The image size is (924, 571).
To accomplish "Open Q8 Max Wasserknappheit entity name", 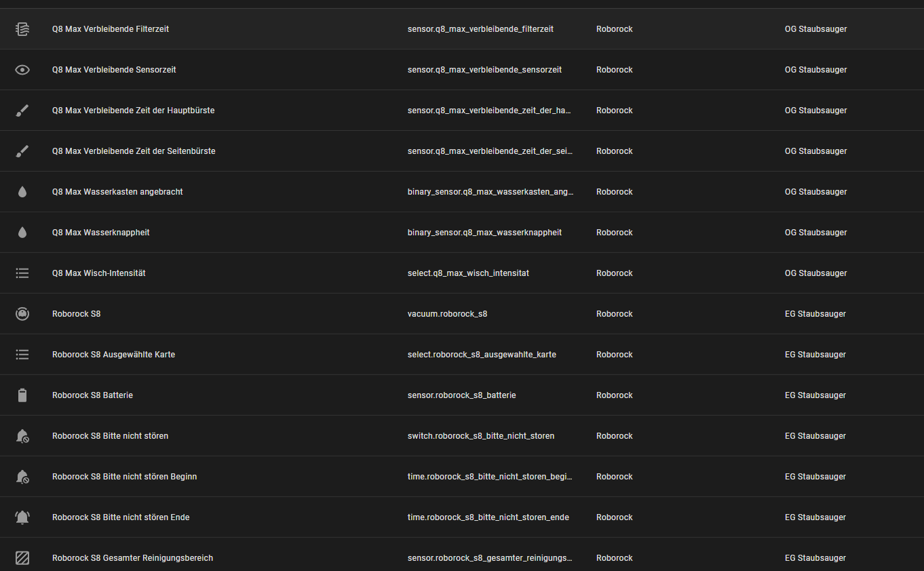I will [x=101, y=233].
